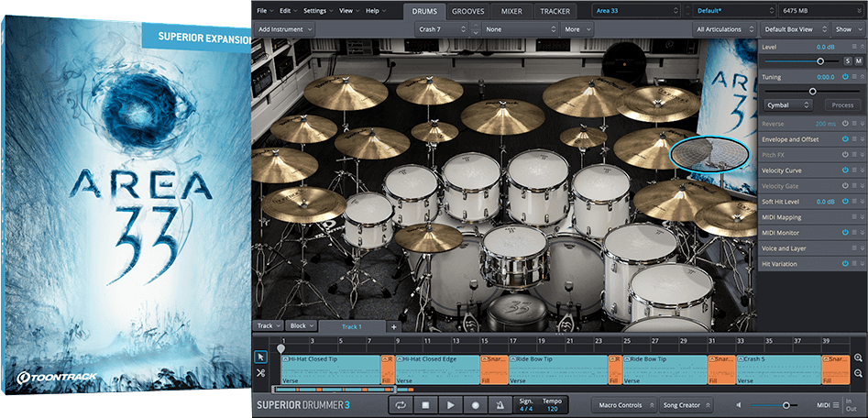868x418 pixels.
Task: Click the Process button
Action: [843, 104]
